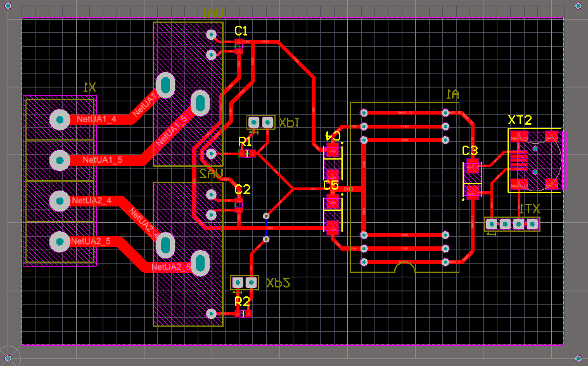Select X1 pad feeding the NetUA2_4 track
Image resolution: width=588 pixels, height=366 pixels.
click(x=60, y=201)
